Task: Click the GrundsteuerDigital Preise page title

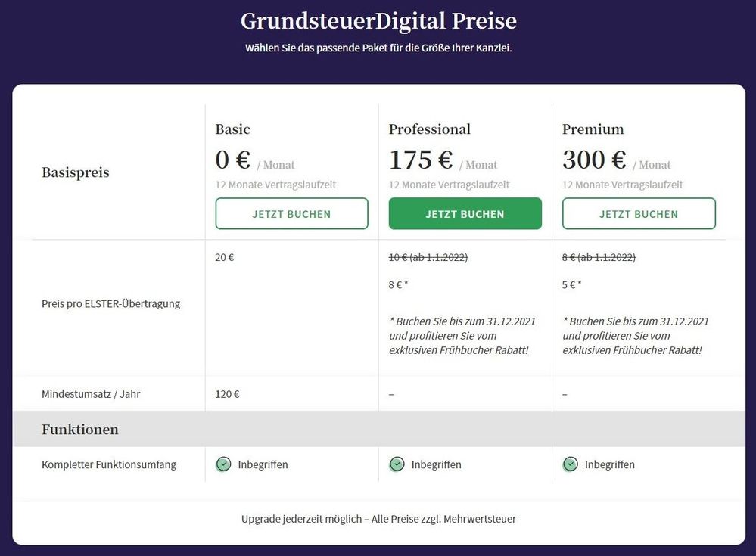Action: click(378, 20)
